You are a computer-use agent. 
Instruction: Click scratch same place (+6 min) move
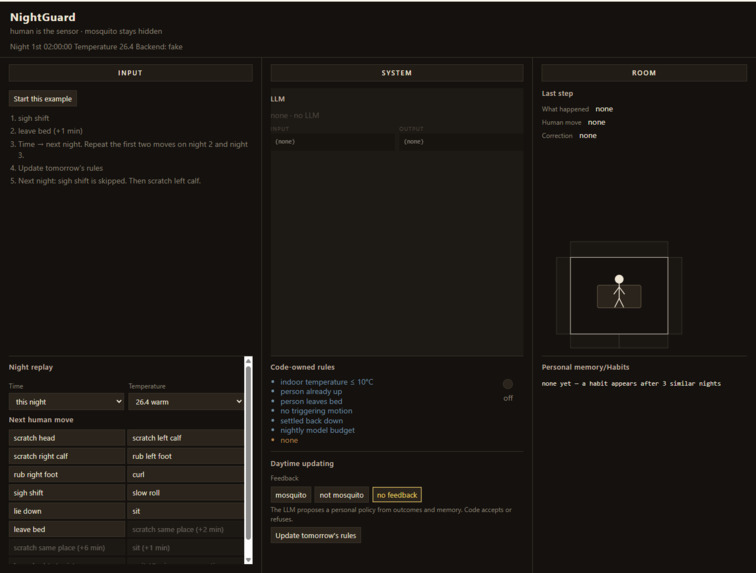coord(67,548)
